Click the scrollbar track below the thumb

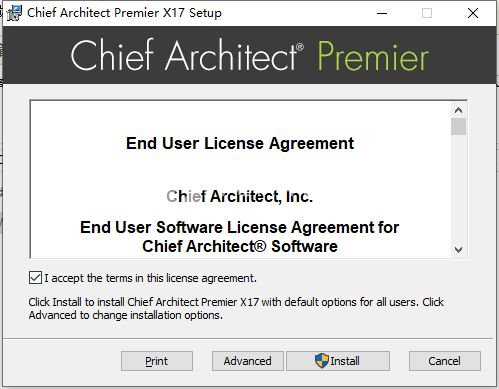click(459, 189)
